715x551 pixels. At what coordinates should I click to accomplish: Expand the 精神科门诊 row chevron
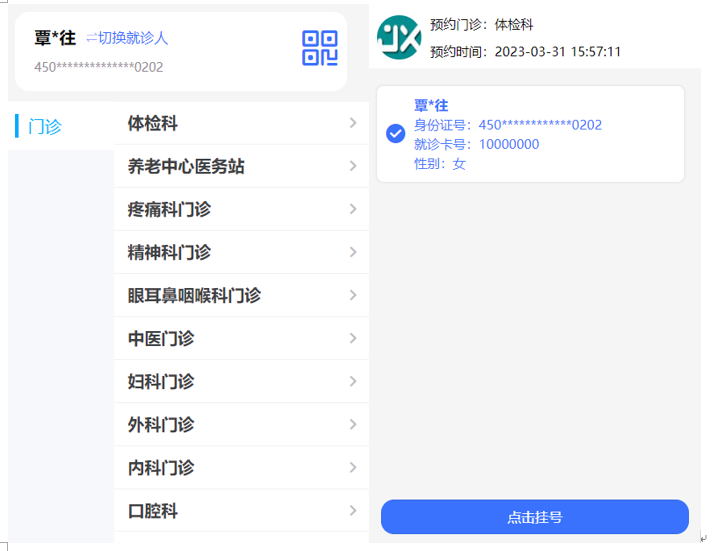click(353, 252)
